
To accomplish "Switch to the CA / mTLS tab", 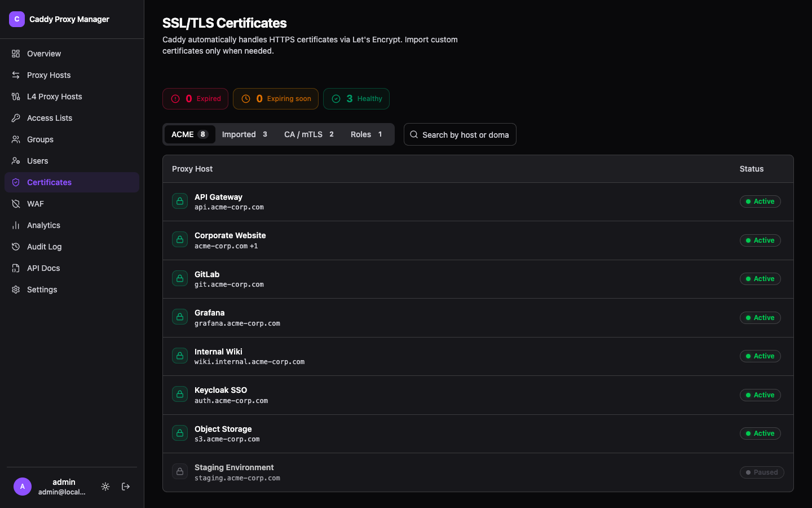I will (310, 134).
